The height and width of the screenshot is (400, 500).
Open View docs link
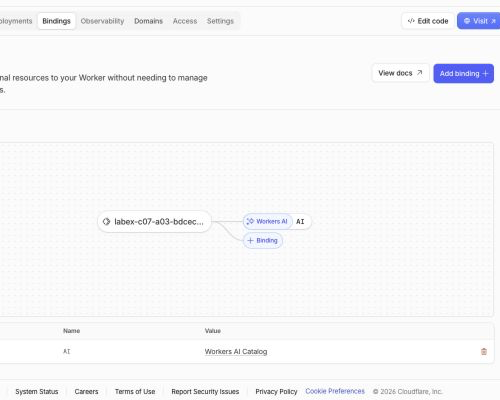(x=400, y=73)
